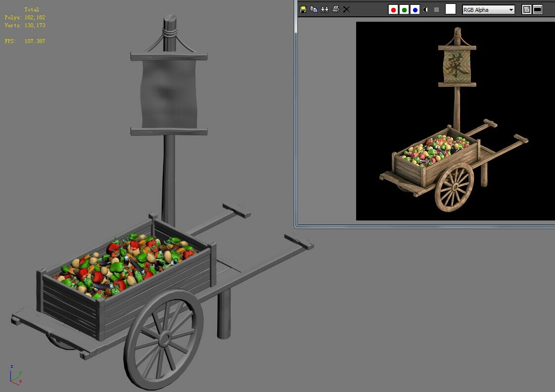Toggle the display alpha channel icon

click(426, 9)
